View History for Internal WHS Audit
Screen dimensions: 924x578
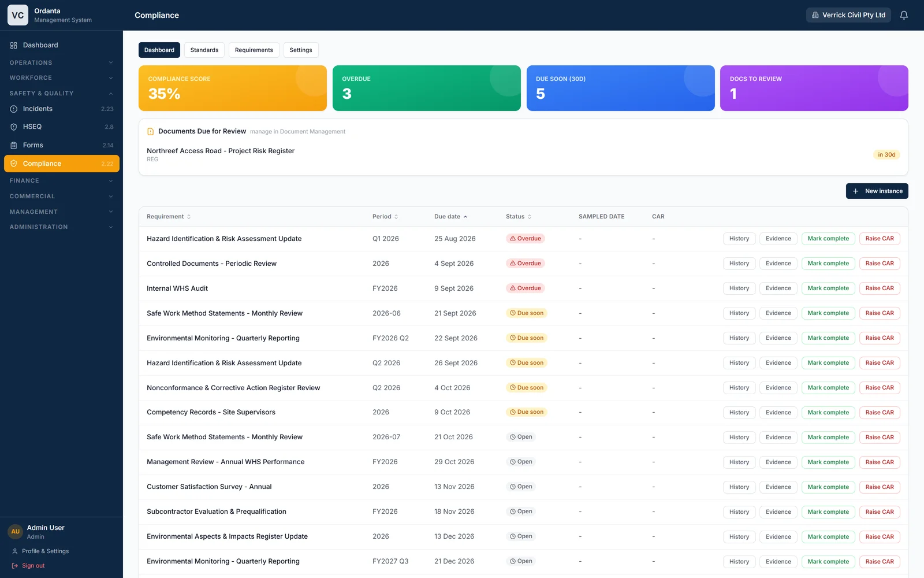(739, 288)
